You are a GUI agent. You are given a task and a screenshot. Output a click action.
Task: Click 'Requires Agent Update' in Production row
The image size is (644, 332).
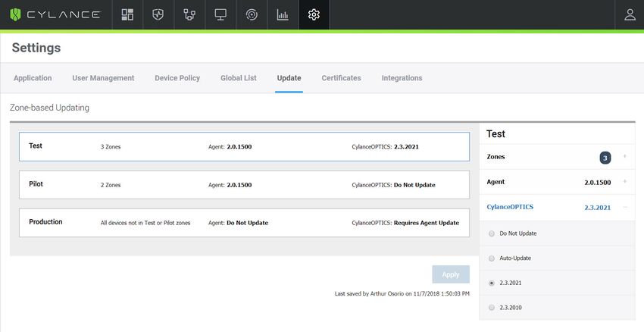pos(427,223)
